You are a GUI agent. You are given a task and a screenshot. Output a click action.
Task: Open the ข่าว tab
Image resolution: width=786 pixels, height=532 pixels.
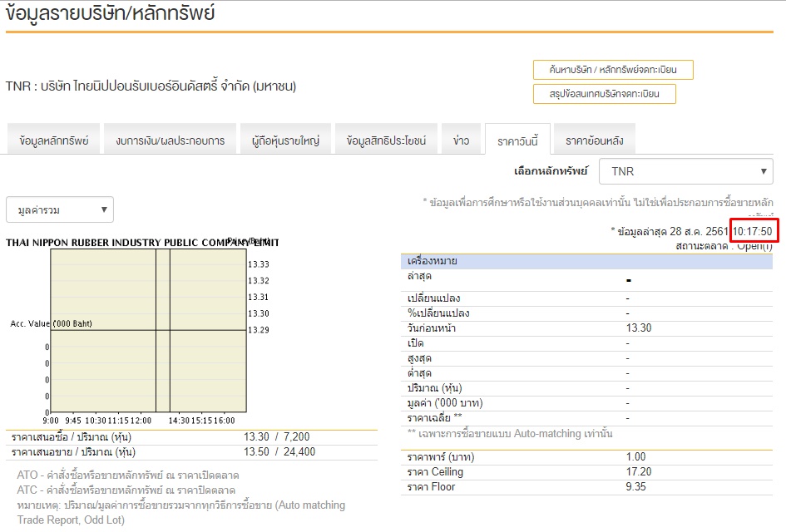tap(461, 140)
